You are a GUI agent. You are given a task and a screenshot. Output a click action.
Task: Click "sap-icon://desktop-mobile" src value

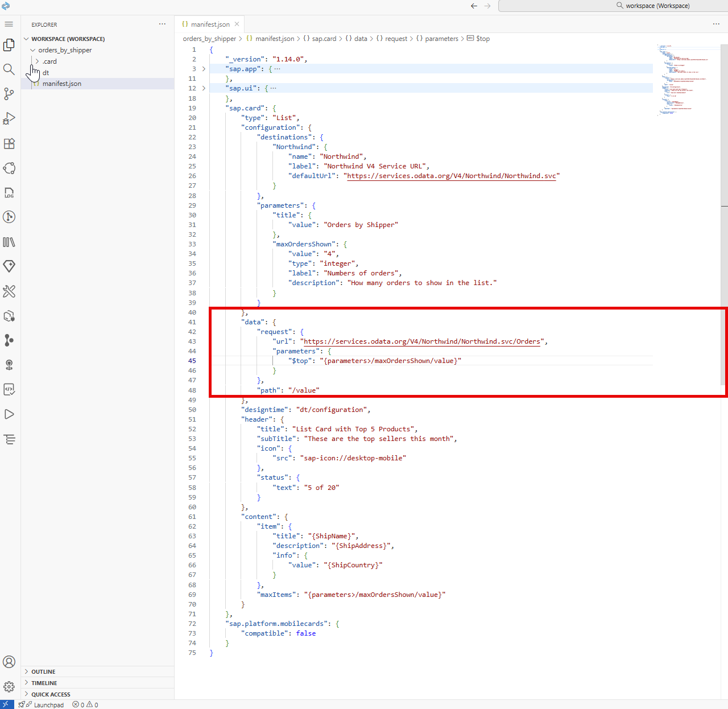tap(353, 458)
